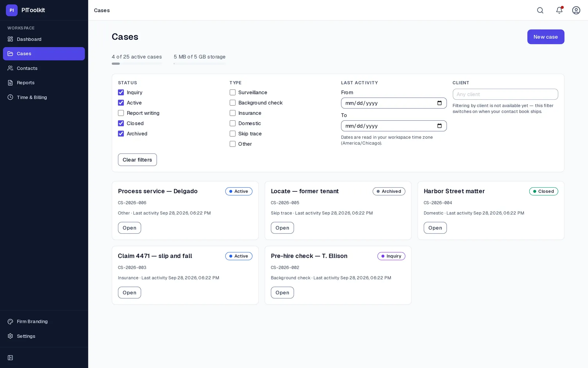Open the Process service — Delgado case
This screenshot has width=588, height=368.
129,228
